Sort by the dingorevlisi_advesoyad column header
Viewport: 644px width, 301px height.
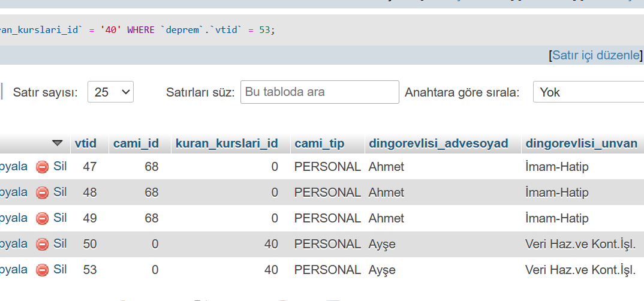tap(439, 143)
